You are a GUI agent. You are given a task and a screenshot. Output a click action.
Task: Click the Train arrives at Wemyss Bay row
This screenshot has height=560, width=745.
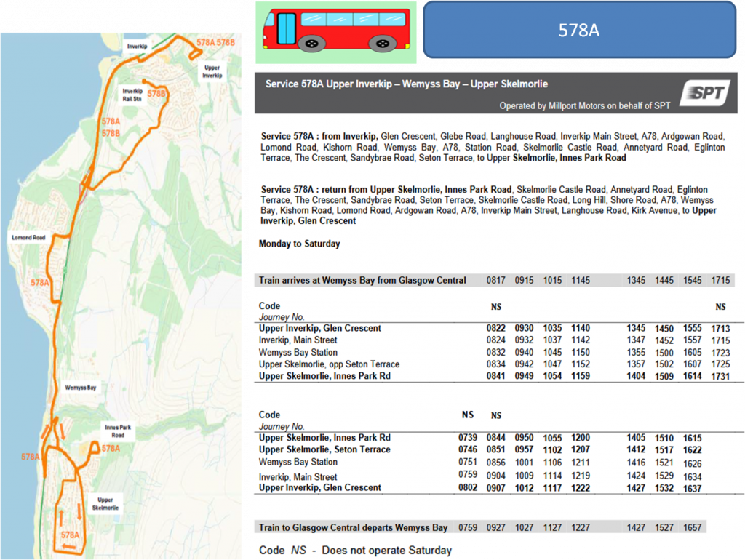(x=495, y=280)
